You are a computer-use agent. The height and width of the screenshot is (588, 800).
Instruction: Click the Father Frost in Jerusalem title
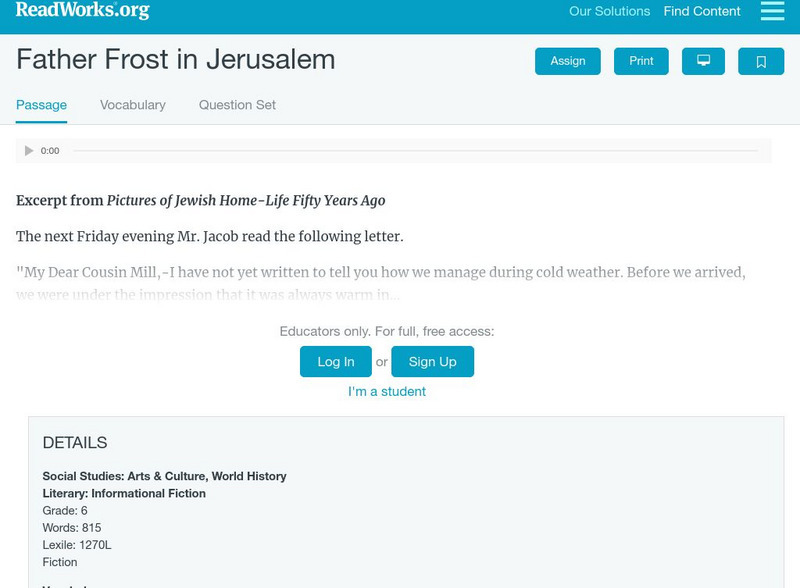click(x=176, y=60)
